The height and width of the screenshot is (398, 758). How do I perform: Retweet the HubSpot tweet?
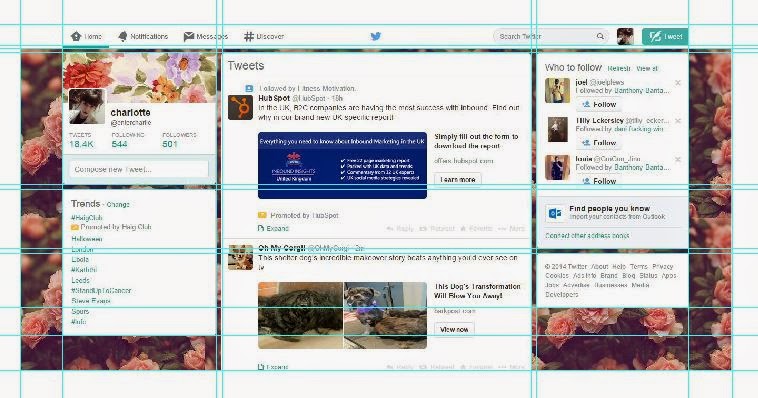[x=437, y=228]
